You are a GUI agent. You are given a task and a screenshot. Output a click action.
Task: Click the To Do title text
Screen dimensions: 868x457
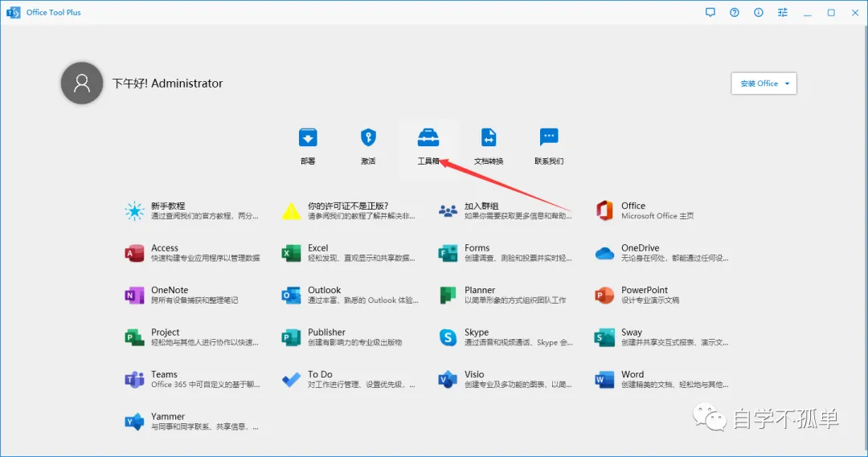click(x=320, y=374)
